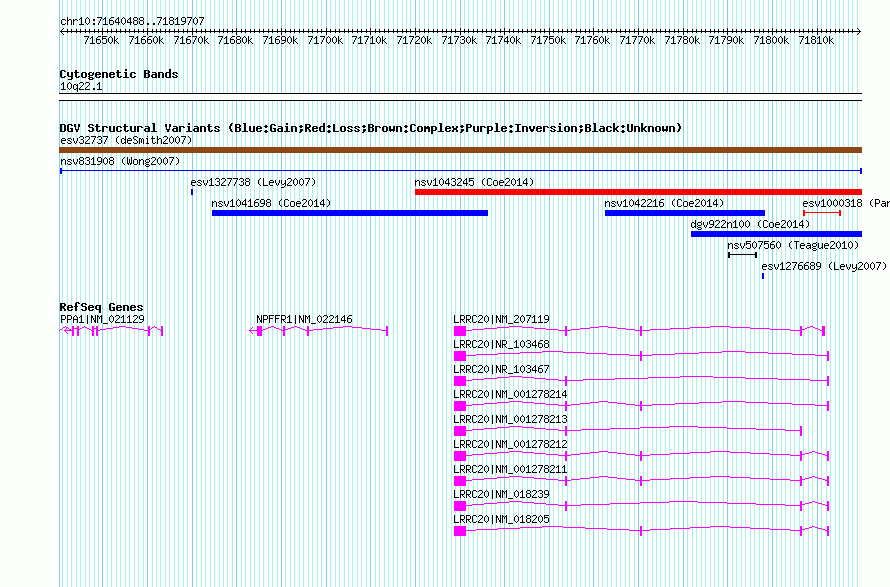The width and height of the screenshot is (890, 587).
Task: Click the NM_001278213 transcript glyph line
Action: pyautogui.click(x=628, y=431)
